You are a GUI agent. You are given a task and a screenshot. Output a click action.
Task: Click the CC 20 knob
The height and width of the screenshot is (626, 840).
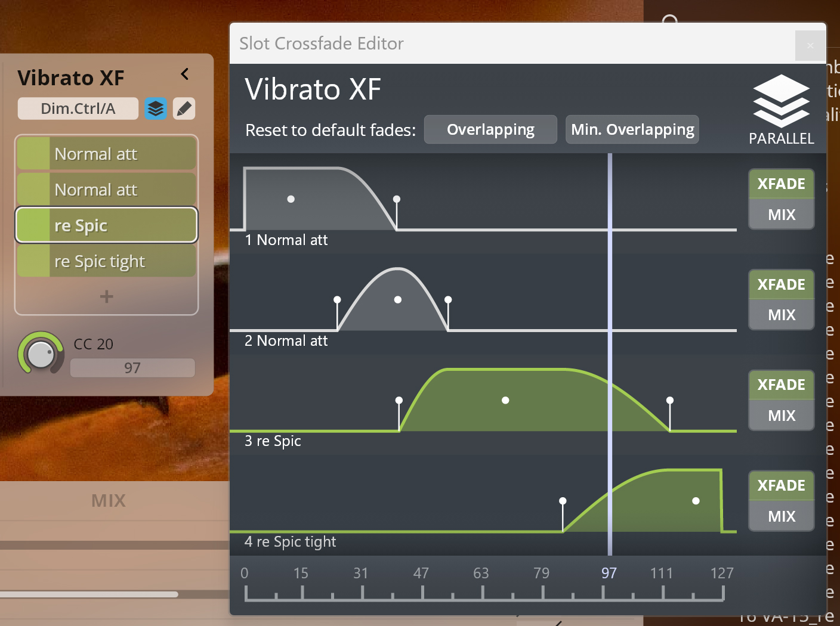tap(41, 354)
